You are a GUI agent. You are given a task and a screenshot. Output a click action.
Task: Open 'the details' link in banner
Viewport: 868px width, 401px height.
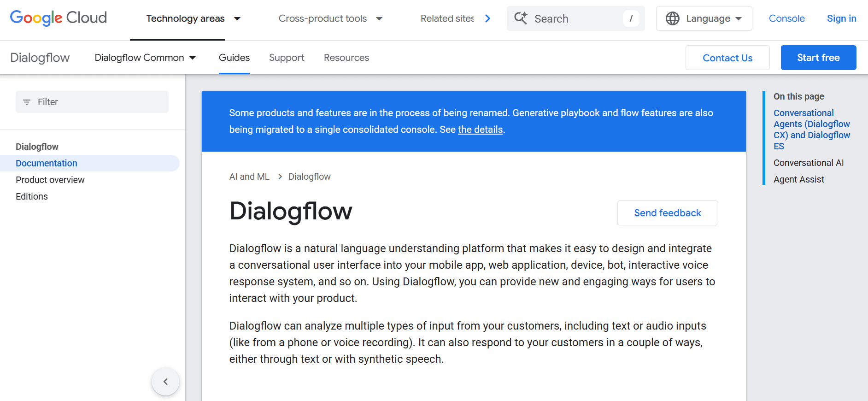point(480,130)
